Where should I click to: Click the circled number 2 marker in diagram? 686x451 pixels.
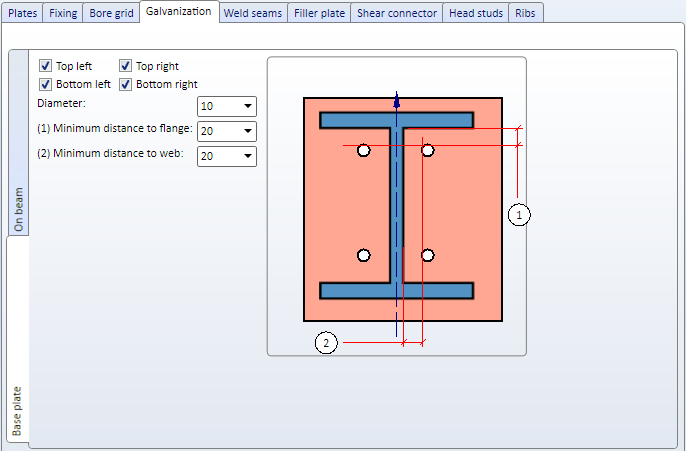pos(326,343)
